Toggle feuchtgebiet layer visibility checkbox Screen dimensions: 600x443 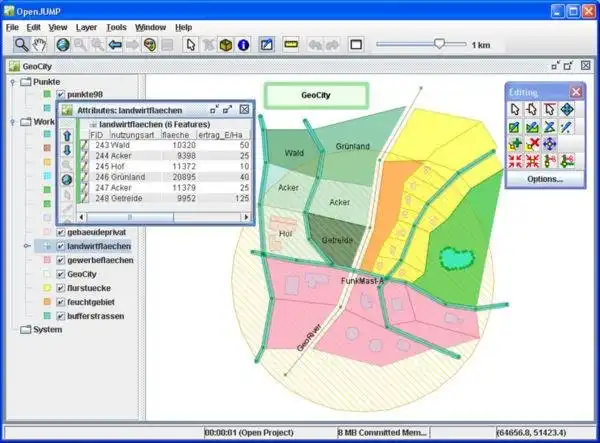60,302
